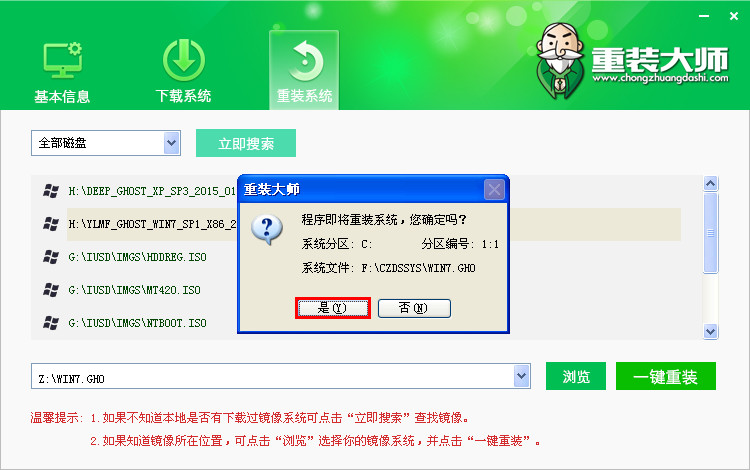750x470 pixels.
Task: Click the old master mascot logo
Action: [559, 60]
